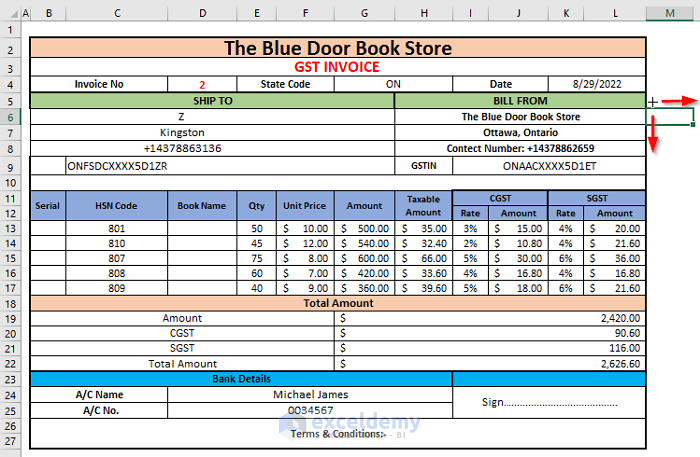The image size is (700, 457).
Task: Select SGST amount '$ 36.00' cell
Action: 615,258
